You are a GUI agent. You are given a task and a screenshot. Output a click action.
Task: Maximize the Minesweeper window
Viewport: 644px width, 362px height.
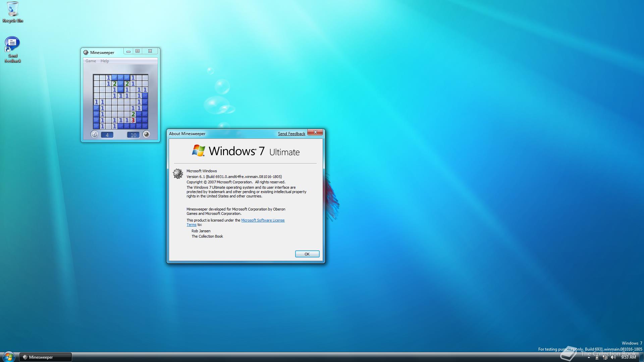point(138,51)
